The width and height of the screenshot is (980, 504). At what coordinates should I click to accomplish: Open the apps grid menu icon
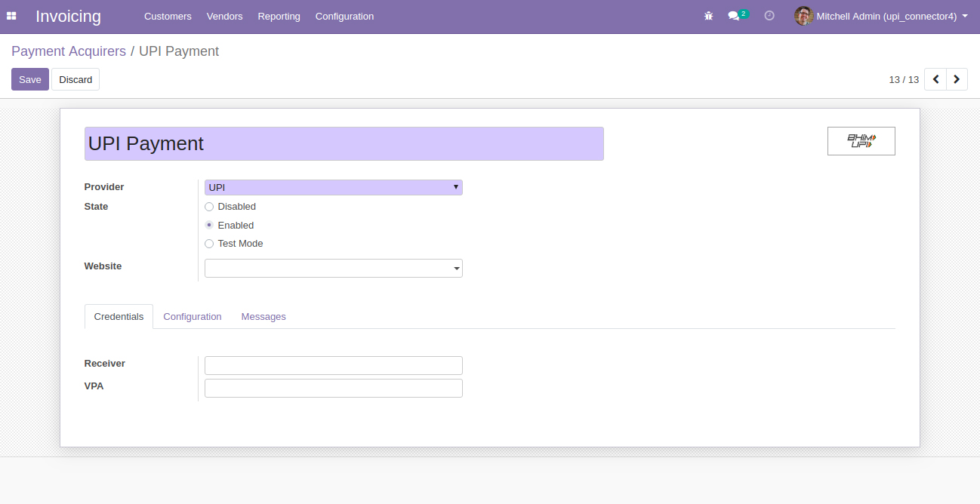(x=11, y=16)
